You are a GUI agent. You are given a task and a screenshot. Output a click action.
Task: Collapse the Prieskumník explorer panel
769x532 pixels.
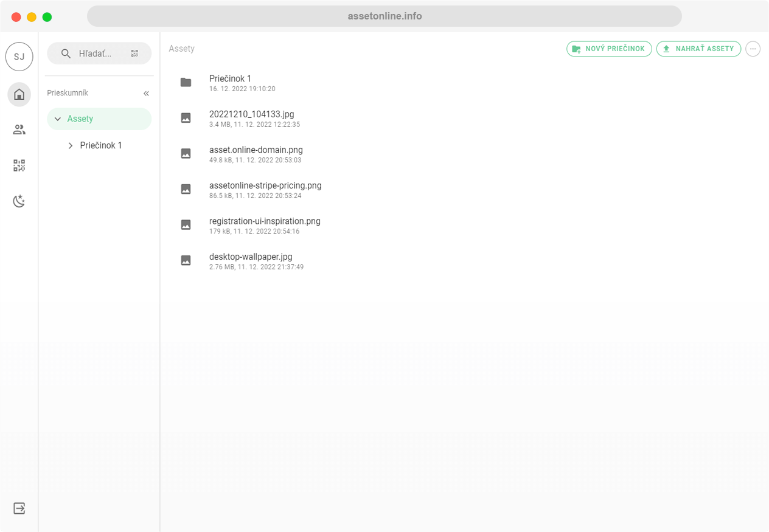[x=146, y=94]
